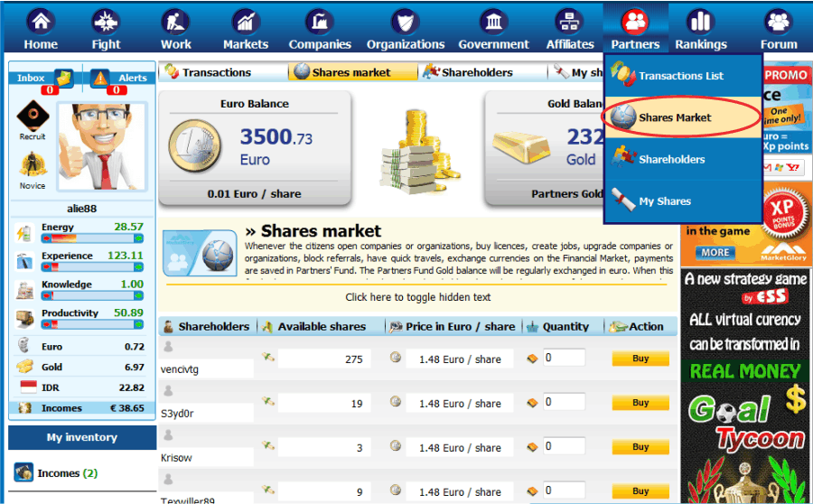The width and height of the screenshot is (813, 504).
Task: Switch to the Shareholders tab
Action: pos(476,72)
